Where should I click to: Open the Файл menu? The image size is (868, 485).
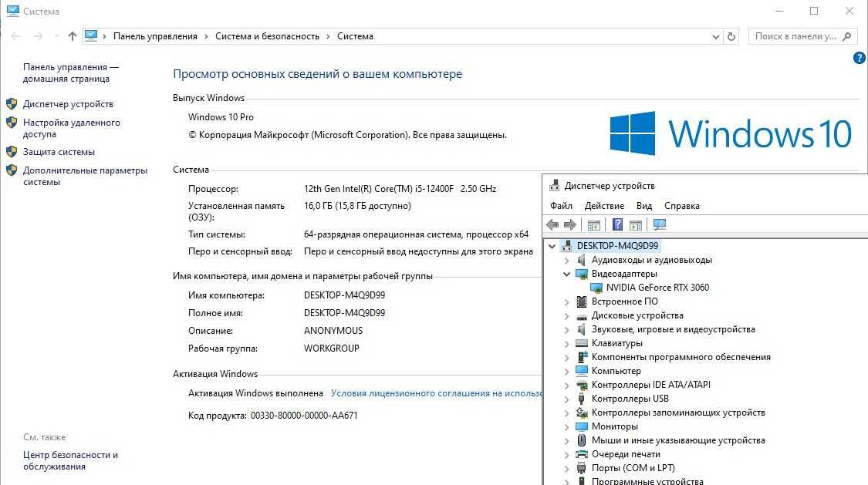click(x=561, y=206)
